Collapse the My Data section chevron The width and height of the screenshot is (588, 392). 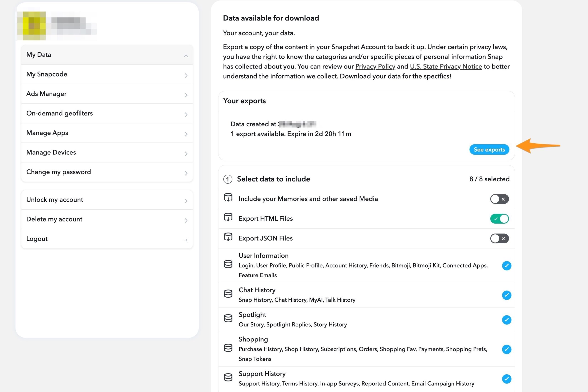tap(186, 56)
